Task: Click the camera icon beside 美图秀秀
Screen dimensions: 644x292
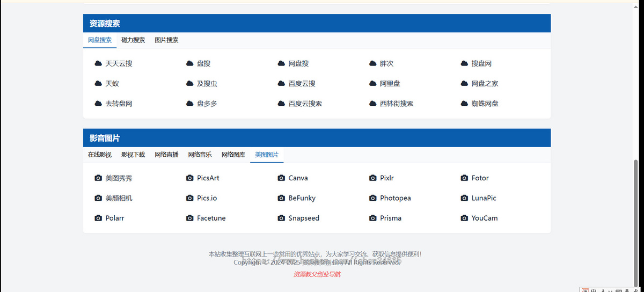Action: (x=98, y=178)
